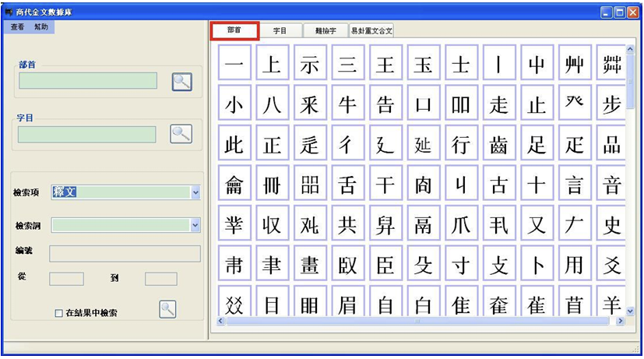644x359 pixels.
Task: Select the 寸 radical tile
Action: pyautogui.click(x=461, y=263)
